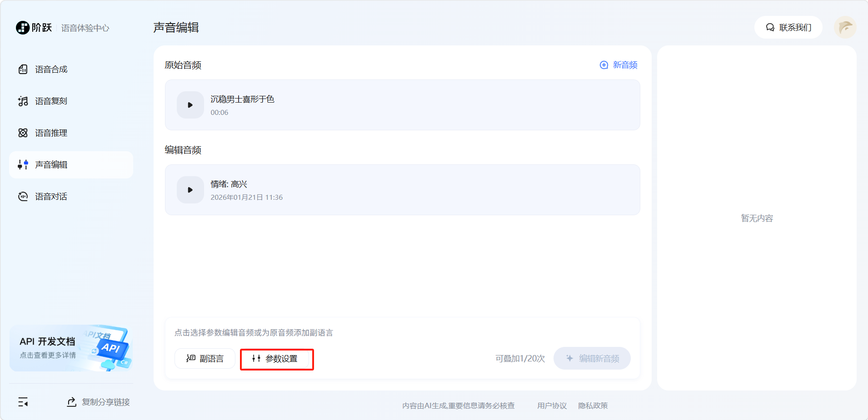Open the API 开发文档 banner
The width and height of the screenshot is (868, 420).
point(71,348)
